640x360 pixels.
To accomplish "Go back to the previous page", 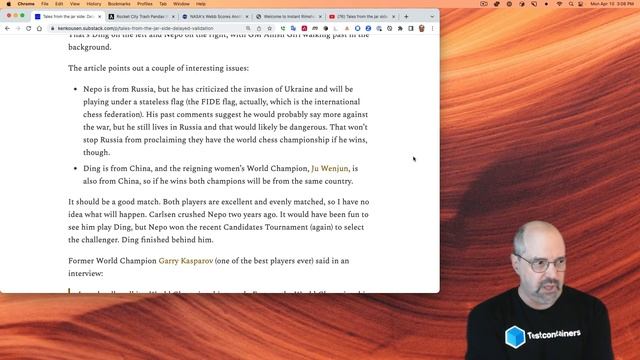I will [7, 29].
